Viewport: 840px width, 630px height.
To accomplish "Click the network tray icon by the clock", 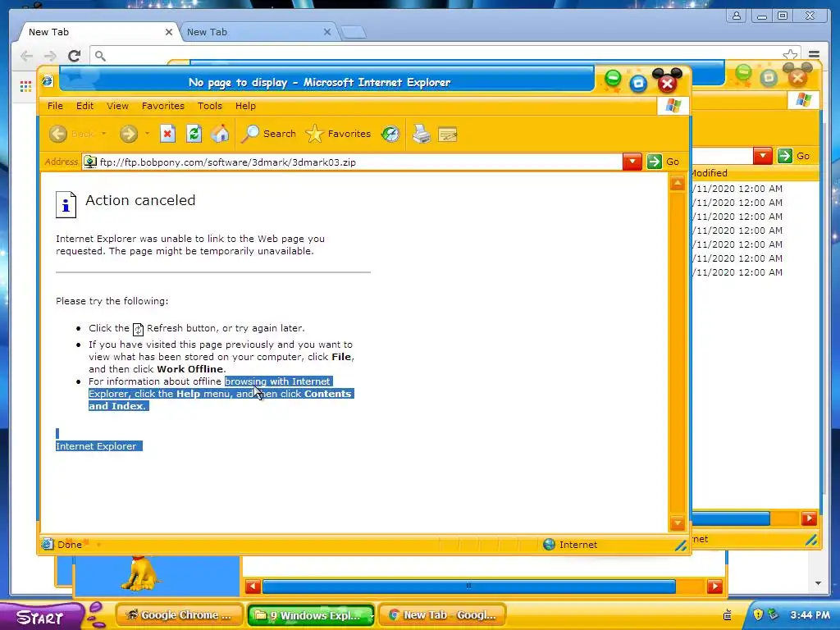I will coord(773,614).
